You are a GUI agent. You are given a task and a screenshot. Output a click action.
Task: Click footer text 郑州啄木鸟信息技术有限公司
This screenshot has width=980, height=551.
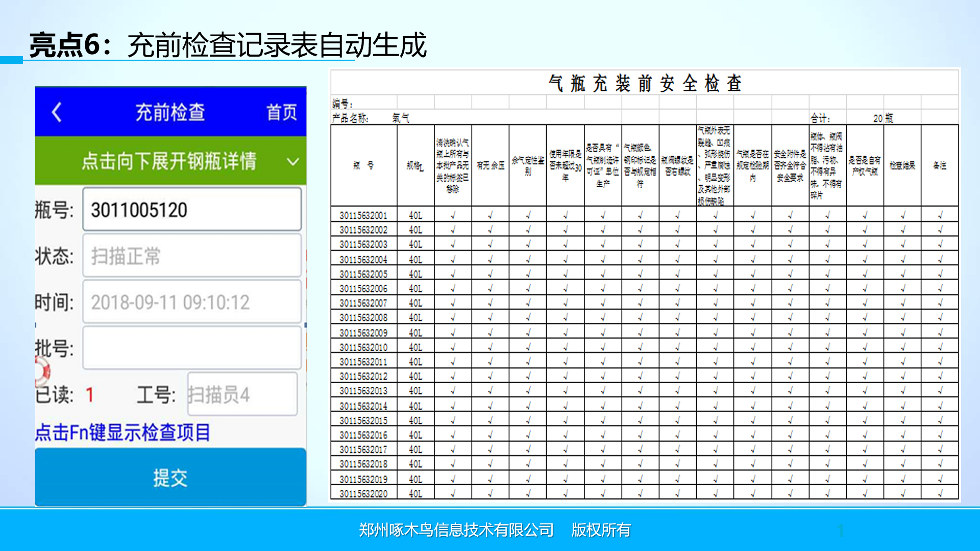(456, 530)
